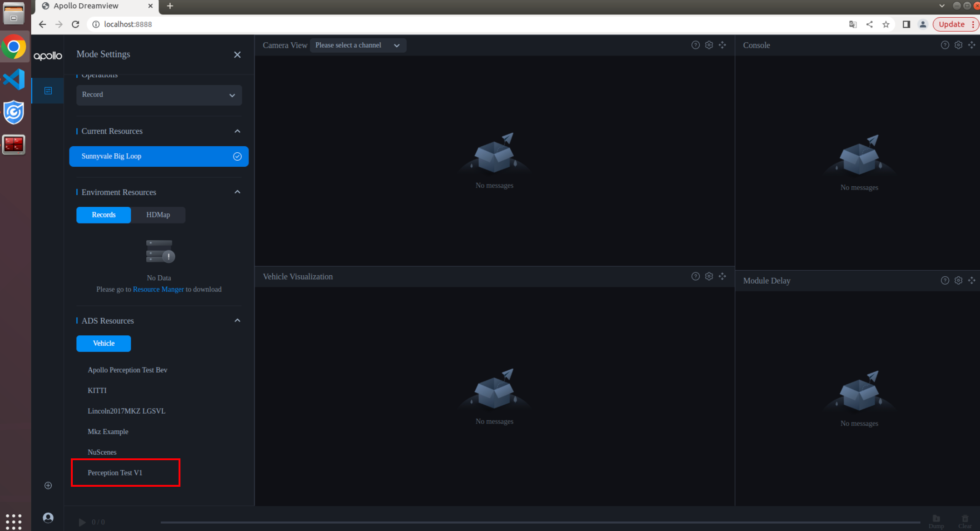Click the playback progress slider
This screenshot has width=980, height=531.
click(540, 522)
